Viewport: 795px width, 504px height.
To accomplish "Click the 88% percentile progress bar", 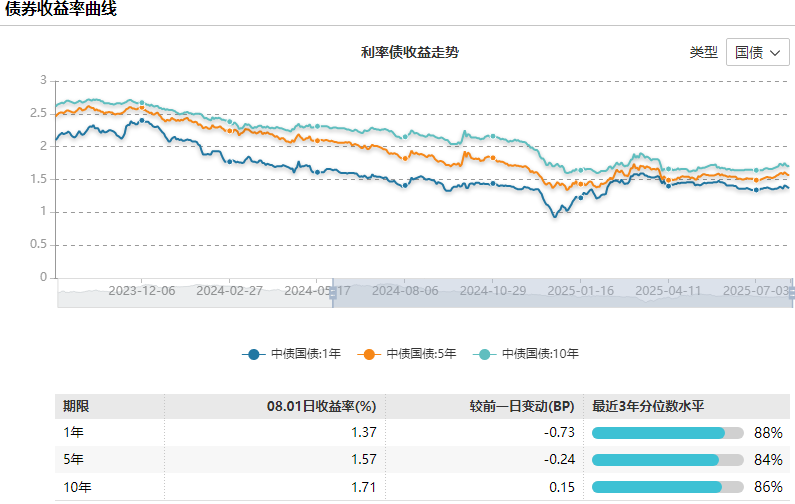I will pos(668,433).
